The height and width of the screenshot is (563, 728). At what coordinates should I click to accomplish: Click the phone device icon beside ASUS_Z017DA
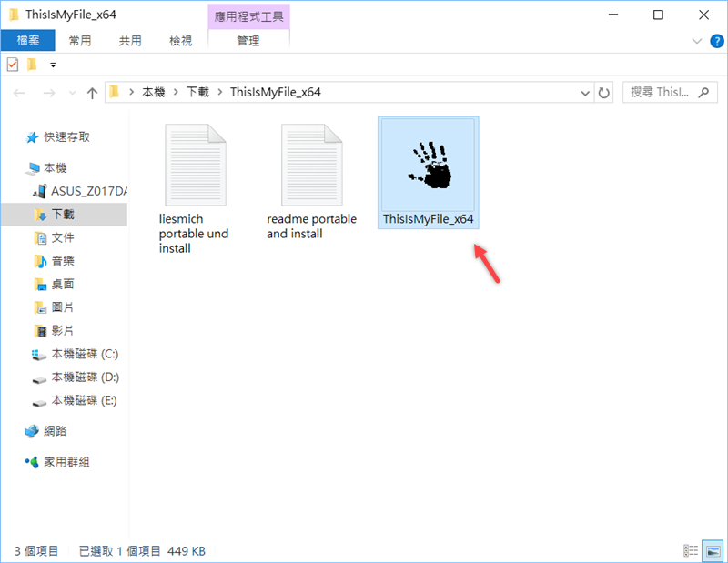click(40, 191)
